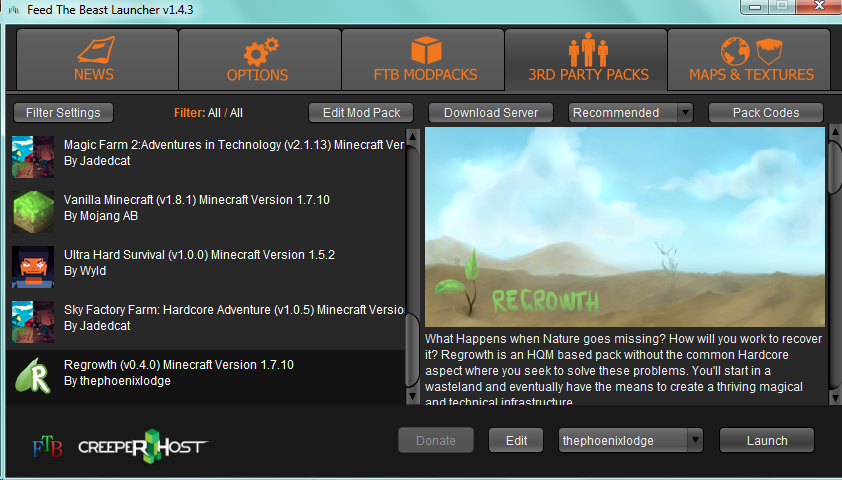
Task: Click pack list scrollbar down arrow
Action: [x=412, y=396]
